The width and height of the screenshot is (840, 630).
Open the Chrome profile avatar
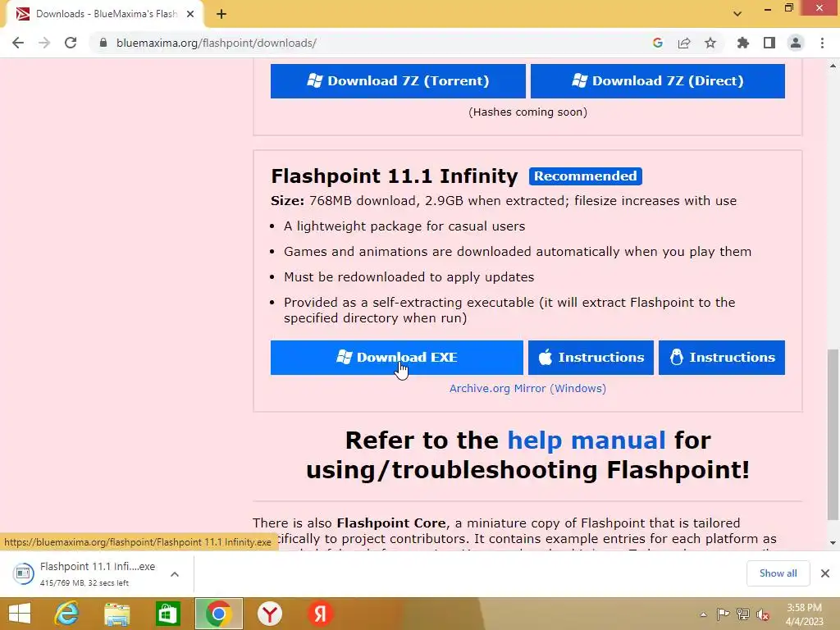tap(796, 43)
